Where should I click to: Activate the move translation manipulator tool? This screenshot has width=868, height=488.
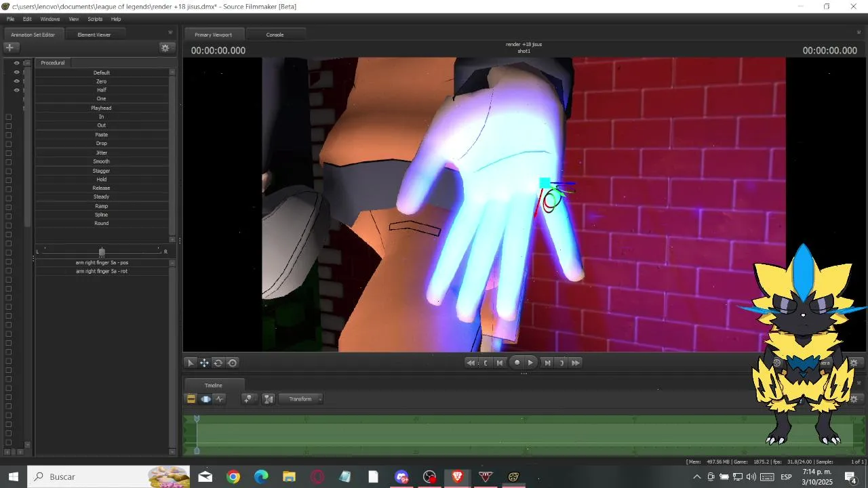(204, 363)
